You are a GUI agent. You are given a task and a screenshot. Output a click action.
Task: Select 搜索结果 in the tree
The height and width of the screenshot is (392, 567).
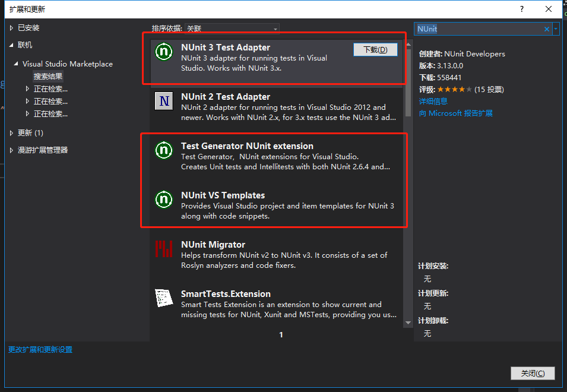(x=48, y=76)
